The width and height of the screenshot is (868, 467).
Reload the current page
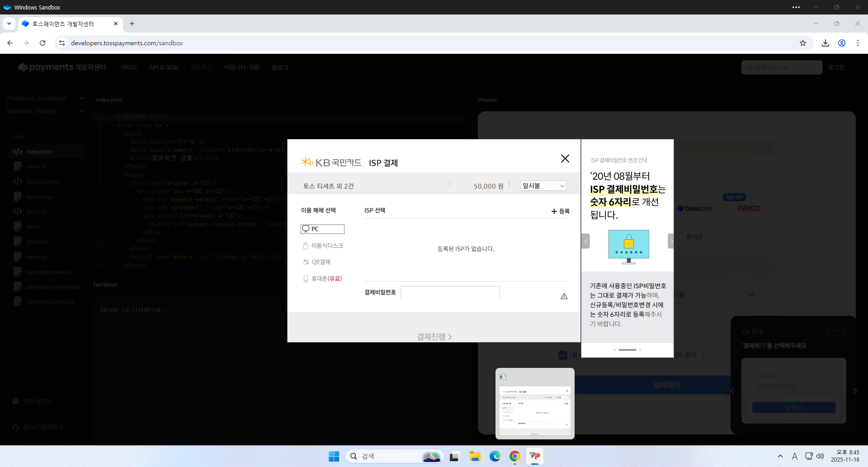[42, 43]
